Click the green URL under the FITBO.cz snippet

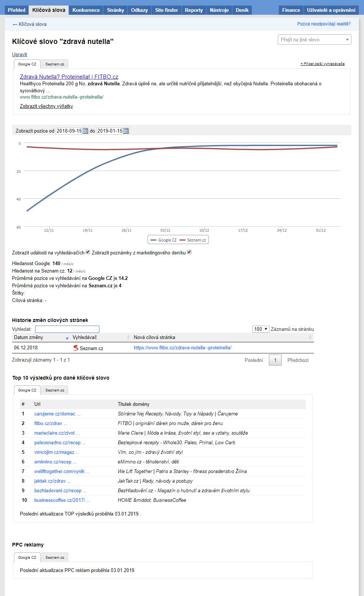tap(62, 97)
